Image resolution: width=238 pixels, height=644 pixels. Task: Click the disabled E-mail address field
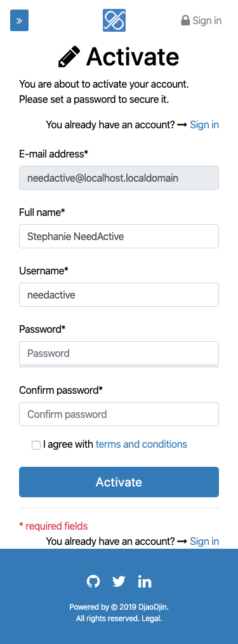(x=119, y=178)
